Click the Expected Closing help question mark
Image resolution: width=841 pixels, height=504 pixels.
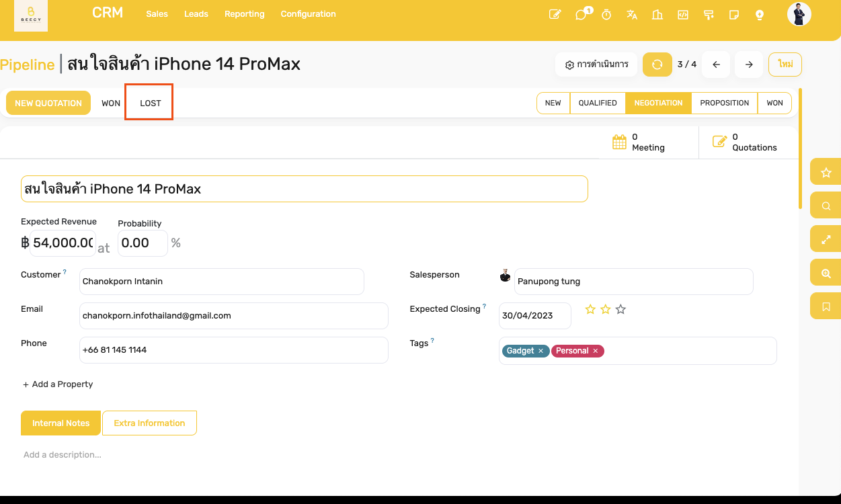pyautogui.click(x=484, y=306)
